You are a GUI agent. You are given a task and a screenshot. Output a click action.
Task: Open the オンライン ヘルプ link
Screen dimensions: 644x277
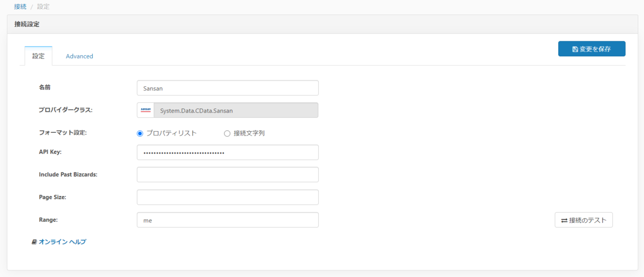pos(62,242)
